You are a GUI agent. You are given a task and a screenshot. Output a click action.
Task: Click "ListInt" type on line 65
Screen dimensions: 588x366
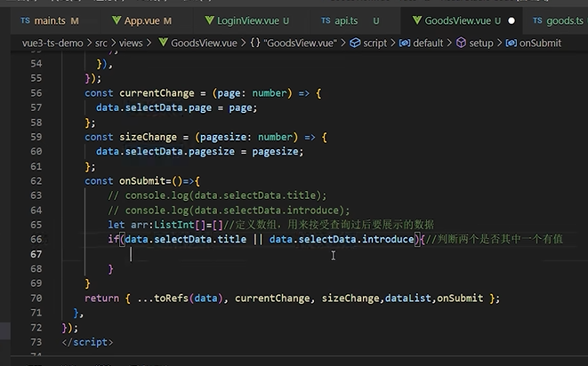174,225
